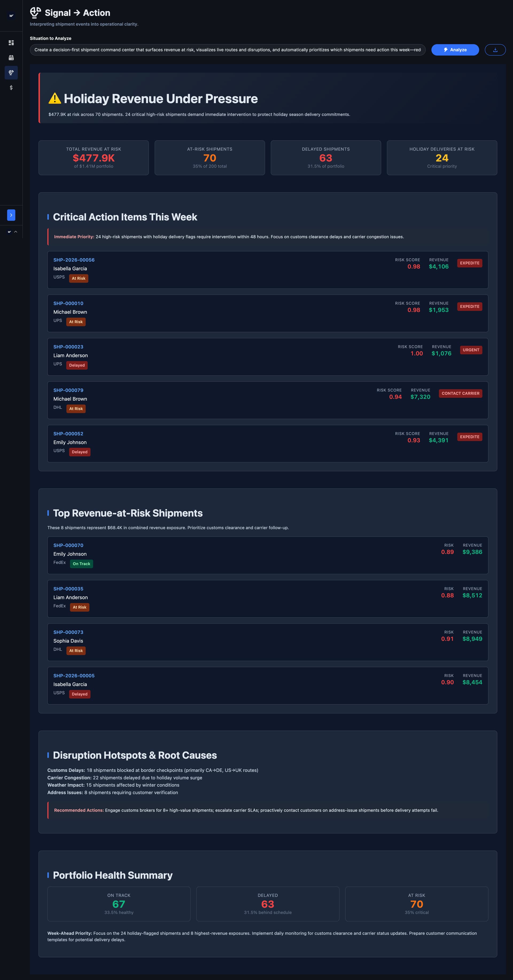Open the shipments package icon in sidebar

point(11,58)
